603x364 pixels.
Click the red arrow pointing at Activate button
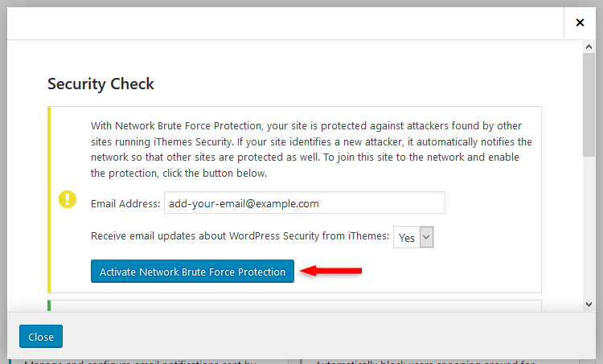tap(330, 271)
